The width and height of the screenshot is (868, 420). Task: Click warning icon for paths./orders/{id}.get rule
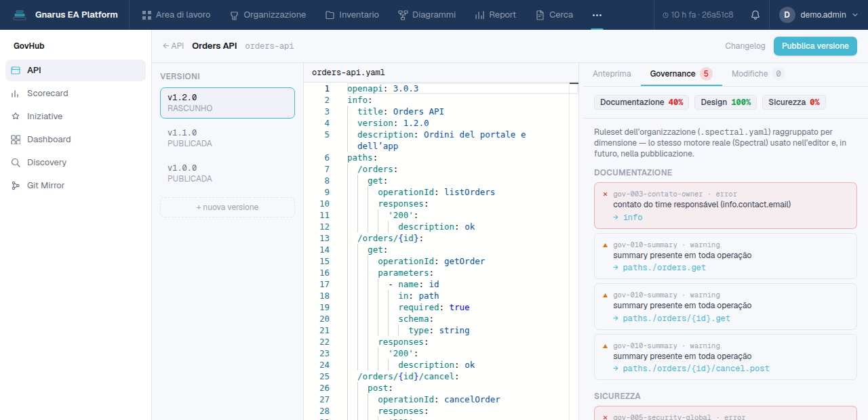click(606, 295)
